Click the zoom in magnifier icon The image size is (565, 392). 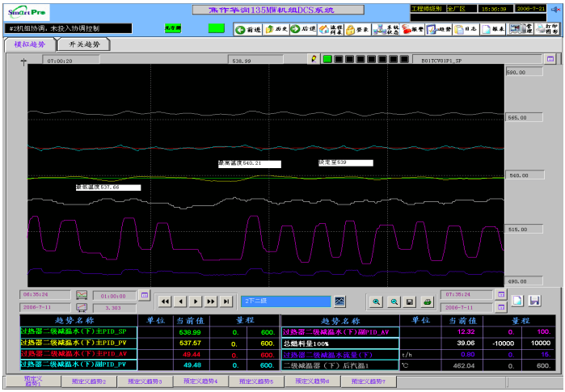pyautogui.click(x=376, y=301)
